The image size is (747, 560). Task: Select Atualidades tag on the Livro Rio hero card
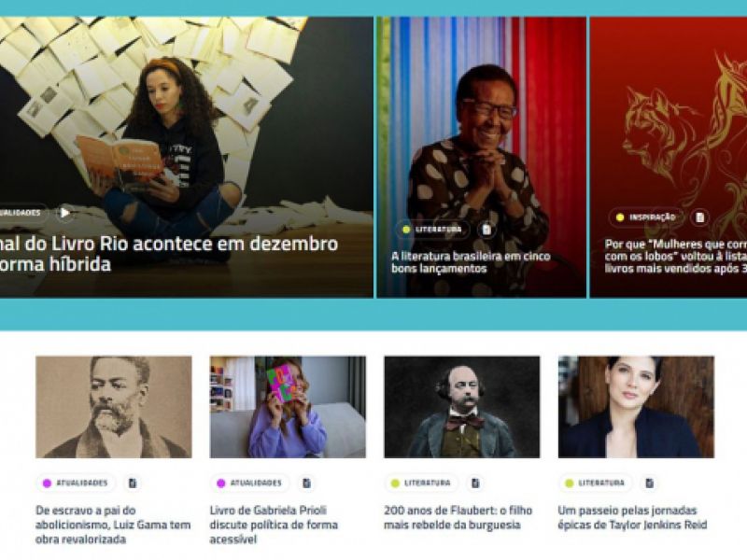(22, 213)
